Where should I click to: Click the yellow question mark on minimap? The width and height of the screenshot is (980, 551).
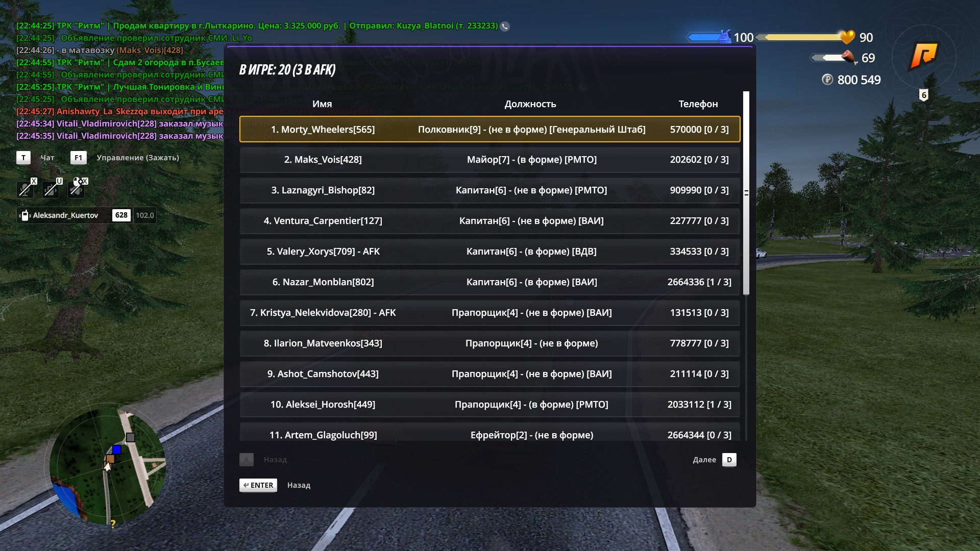113,524
